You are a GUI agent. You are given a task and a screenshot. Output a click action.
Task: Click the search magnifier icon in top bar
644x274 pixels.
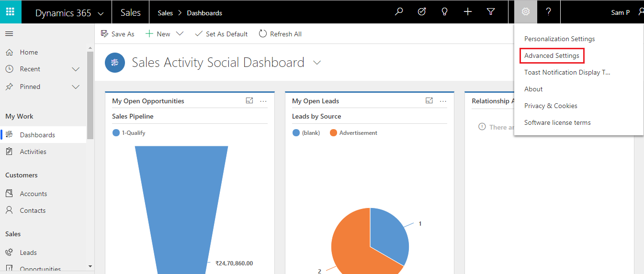click(399, 12)
